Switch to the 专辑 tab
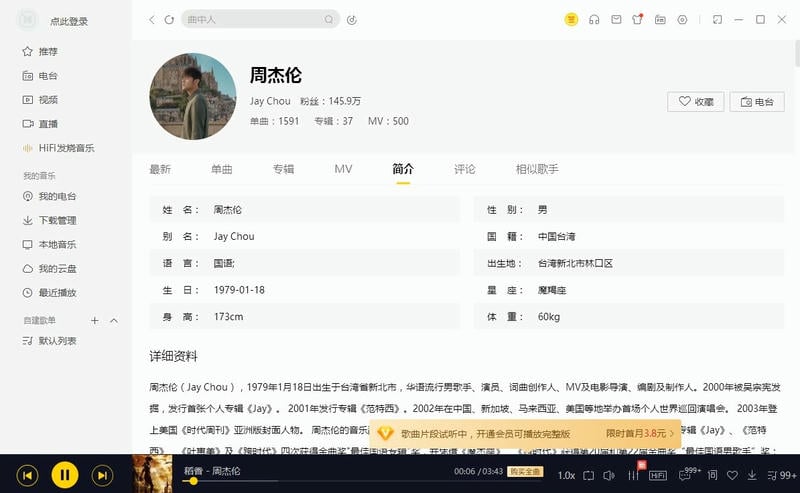The image size is (800, 493). coord(283,169)
